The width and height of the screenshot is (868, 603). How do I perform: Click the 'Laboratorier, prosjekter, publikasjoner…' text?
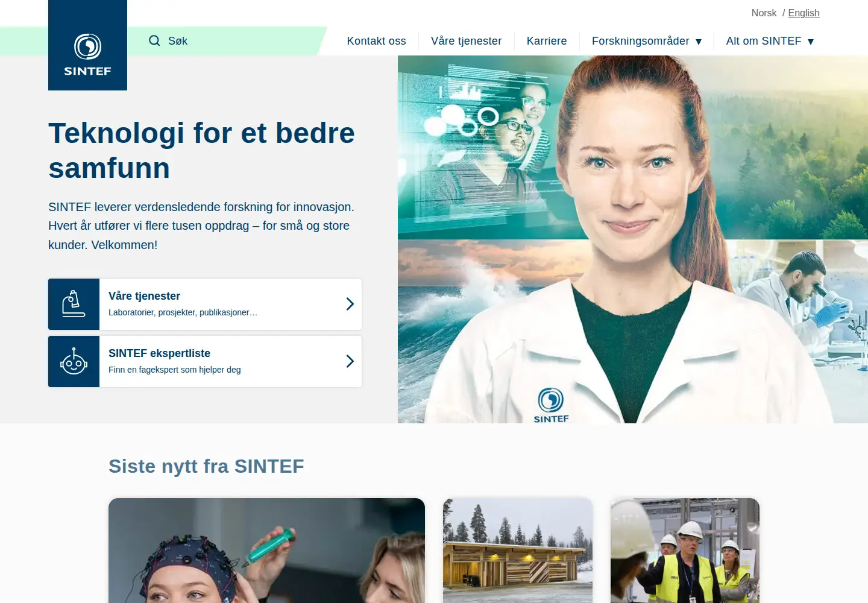coord(183,312)
